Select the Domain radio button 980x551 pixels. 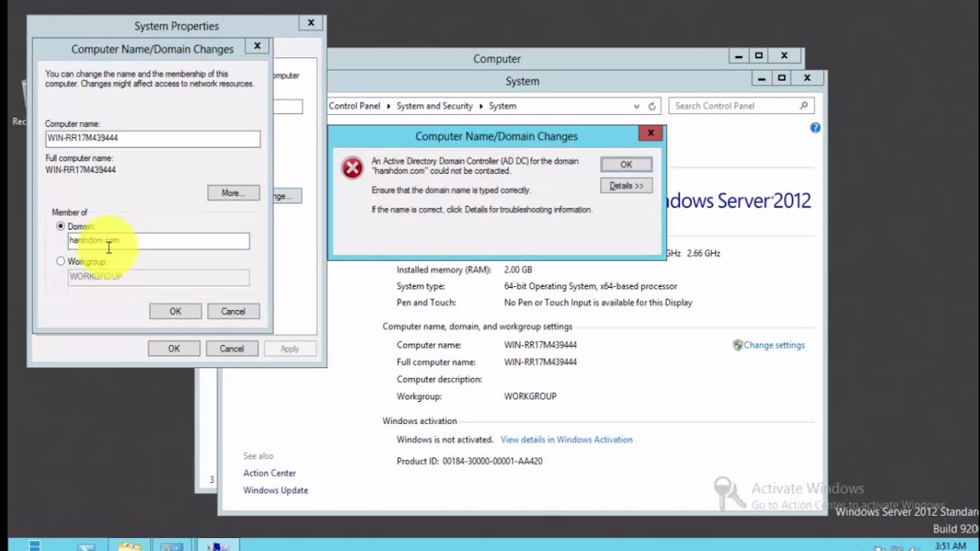pyautogui.click(x=60, y=227)
